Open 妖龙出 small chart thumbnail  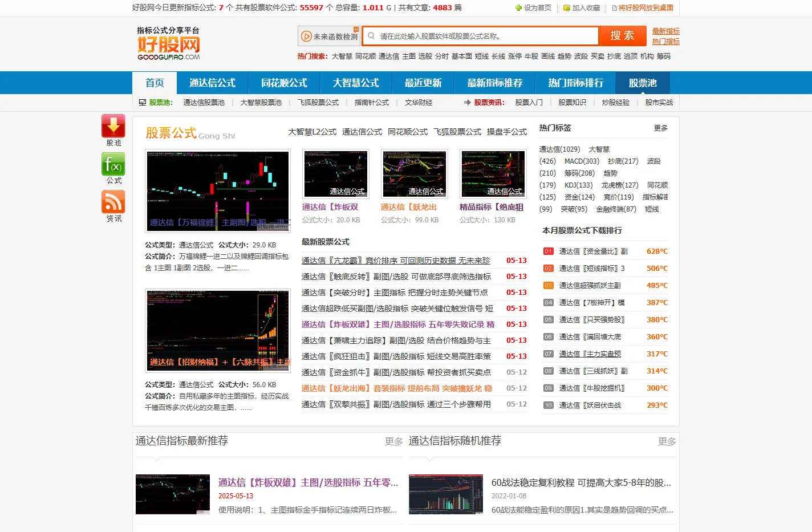pos(414,173)
